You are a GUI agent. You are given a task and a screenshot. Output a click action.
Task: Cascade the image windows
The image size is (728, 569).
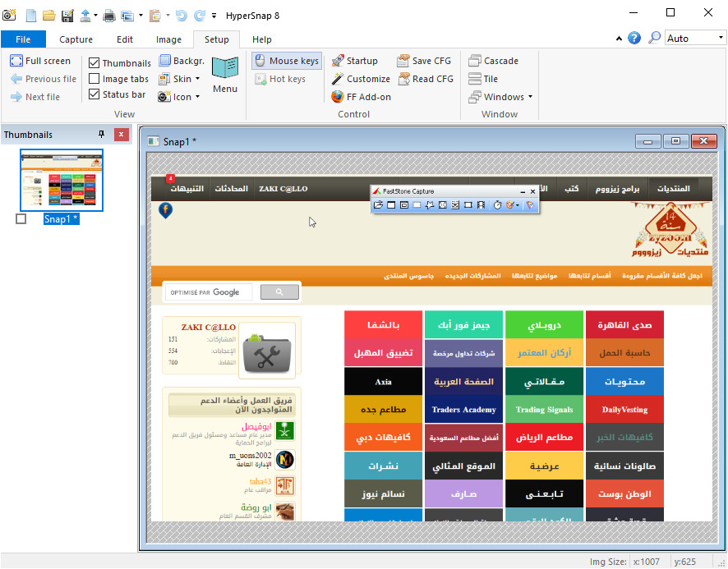click(494, 61)
